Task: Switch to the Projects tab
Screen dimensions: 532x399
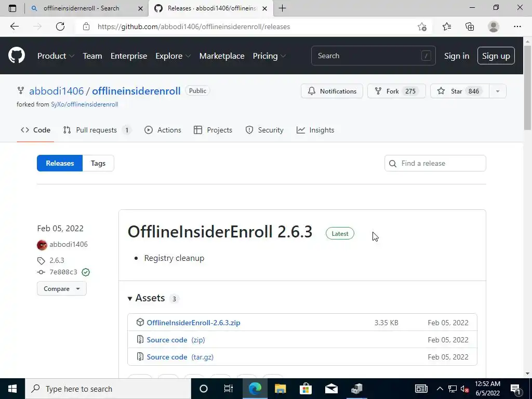Action: click(x=212, y=130)
